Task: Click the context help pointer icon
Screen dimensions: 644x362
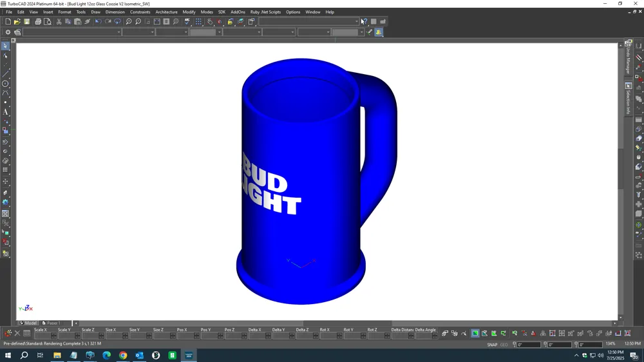Action: pos(364,21)
